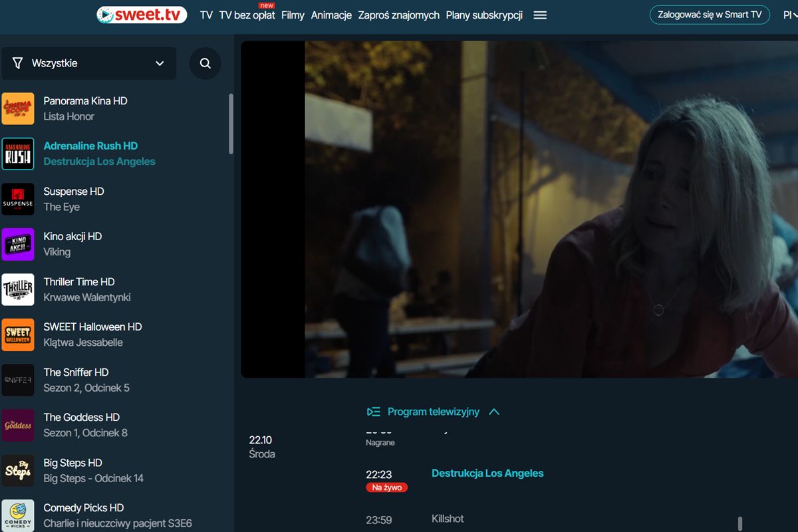798x532 pixels.
Task: Click the Nagrane recorded label
Action: 380,442
